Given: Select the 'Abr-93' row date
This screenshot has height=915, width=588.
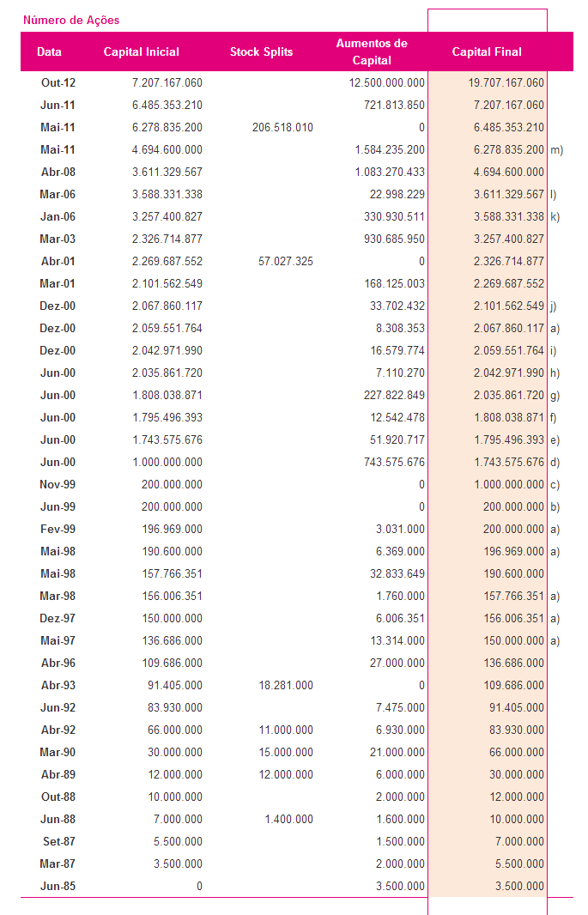Looking at the screenshot, I should click(x=58, y=686).
